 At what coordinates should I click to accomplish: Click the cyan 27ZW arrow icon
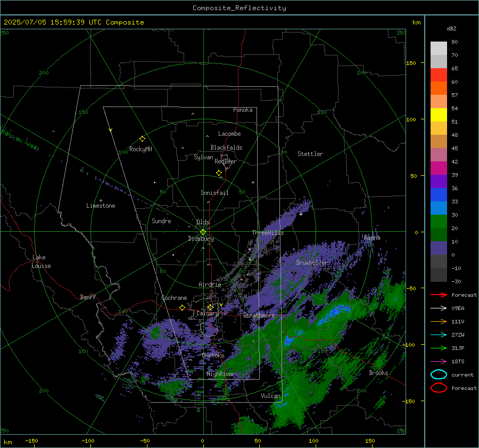coord(439,335)
